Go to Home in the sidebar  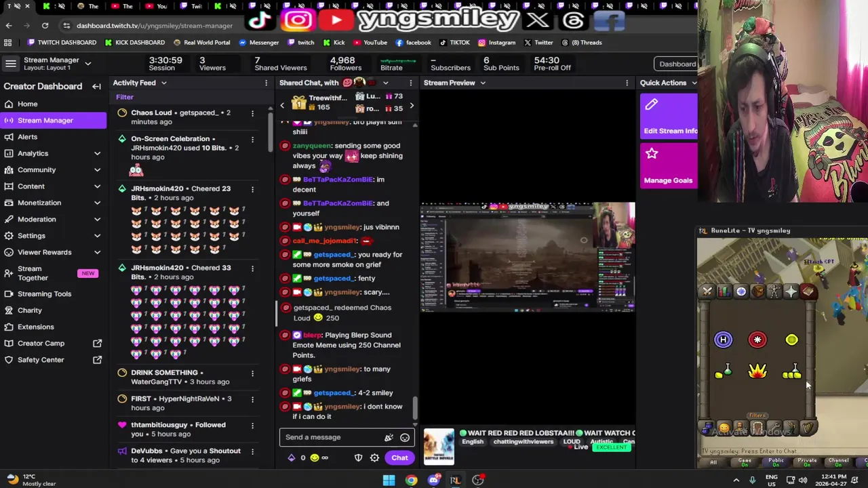53,104
